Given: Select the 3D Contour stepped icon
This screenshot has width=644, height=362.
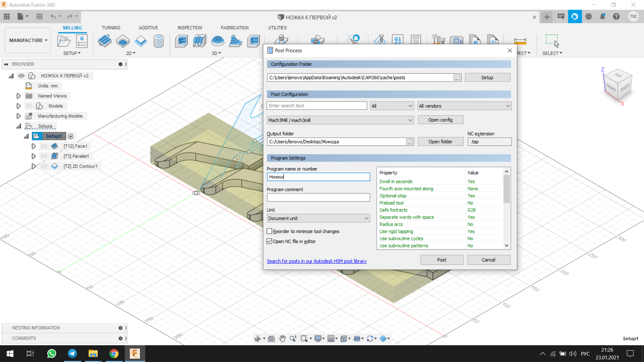Looking at the screenshot, I should 235,41.
